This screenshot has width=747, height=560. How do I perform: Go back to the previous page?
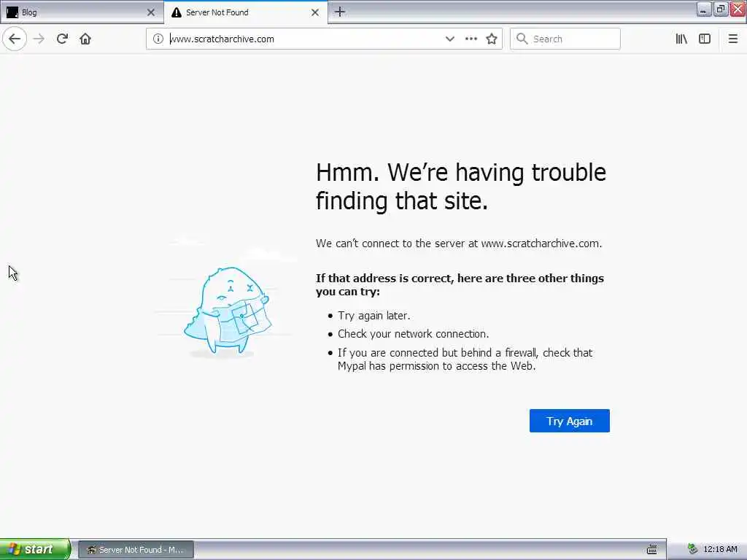(x=15, y=39)
